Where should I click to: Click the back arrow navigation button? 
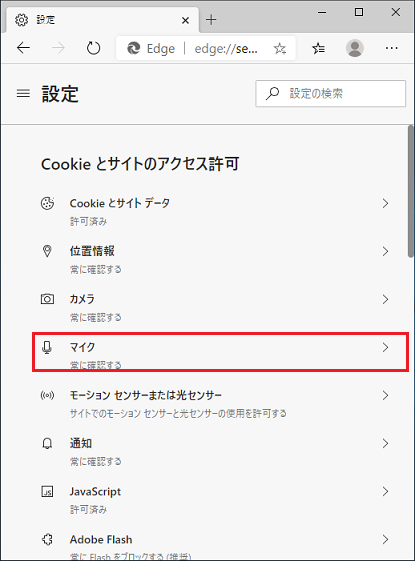(x=23, y=48)
